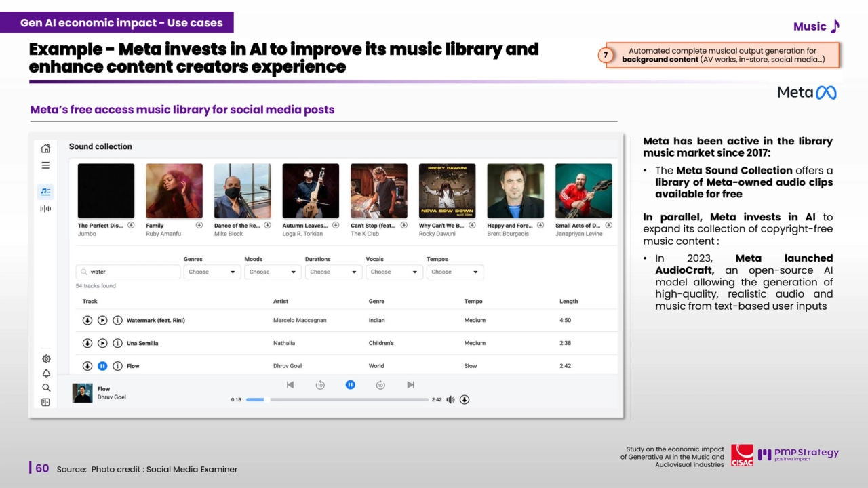The width and height of the screenshot is (868, 488).
Task: Download Why Can't We B... by Rocky Dawuni
Action: coord(472,225)
